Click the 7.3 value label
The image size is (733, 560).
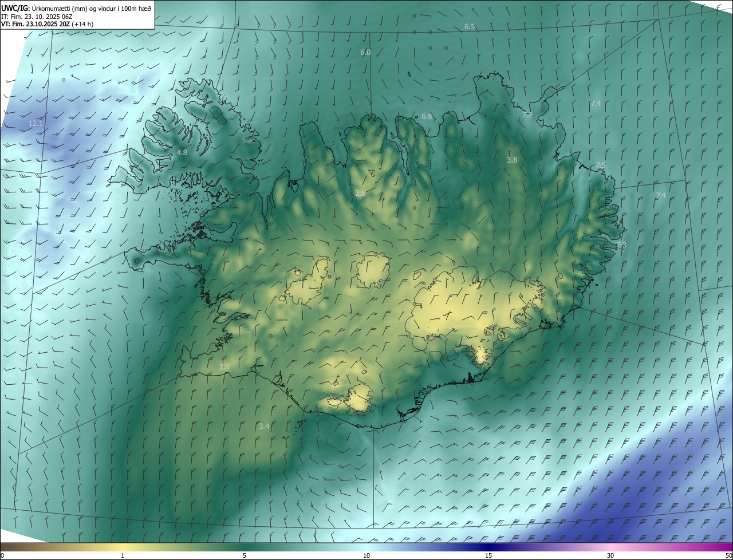(x=621, y=244)
